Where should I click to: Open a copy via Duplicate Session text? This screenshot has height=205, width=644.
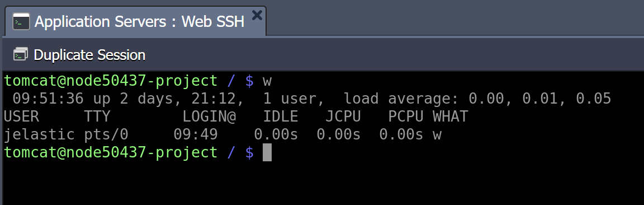click(89, 55)
